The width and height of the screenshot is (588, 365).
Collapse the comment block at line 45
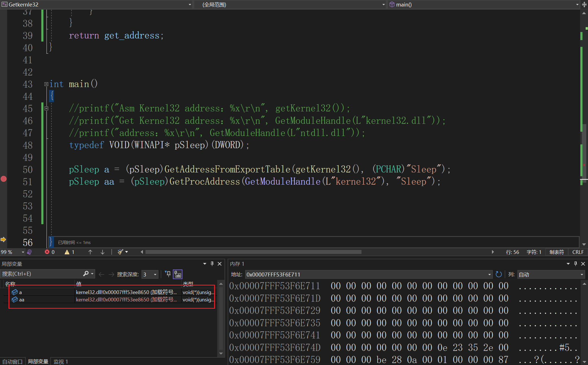(46, 108)
